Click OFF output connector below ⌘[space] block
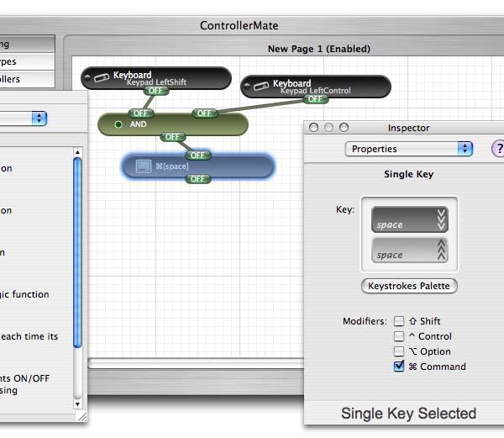Screen dimensions: 504x438 click(198, 179)
